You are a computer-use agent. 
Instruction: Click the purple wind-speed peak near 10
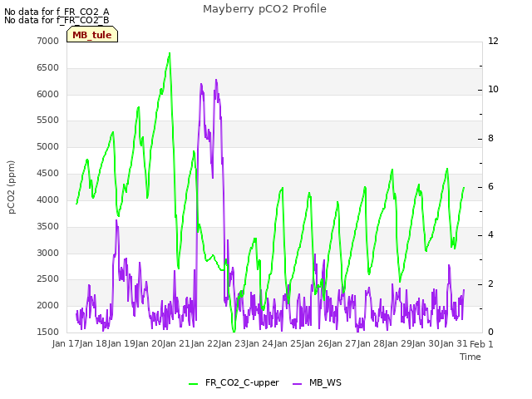click(216, 80)
